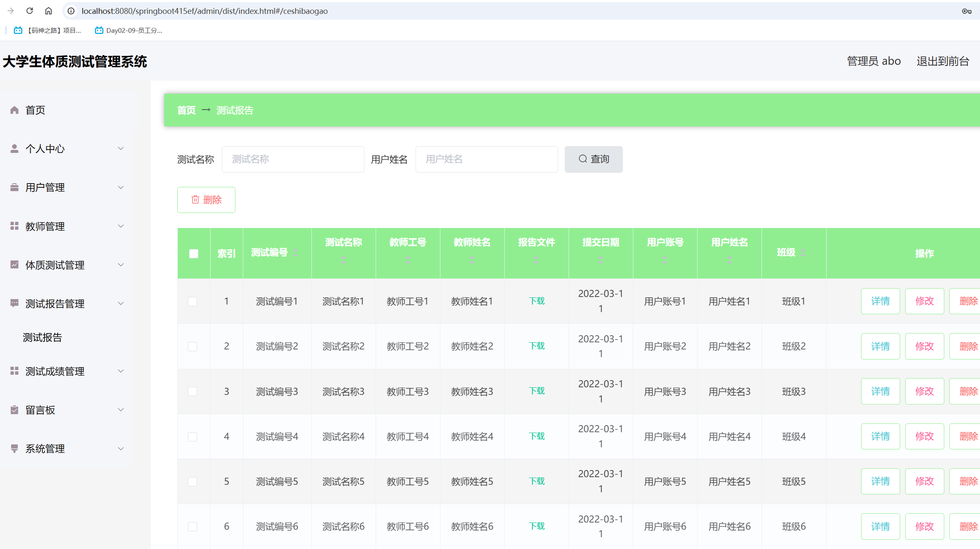This screenshot has width=980, height=549.
Task: Collapse the 测试报告管理 menu chevron
Action: [121, 303]
